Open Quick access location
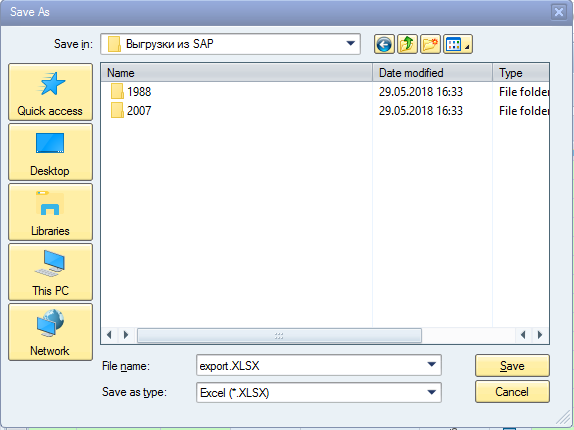The height and width of the screenshot is (430, 574). [50, 92]
